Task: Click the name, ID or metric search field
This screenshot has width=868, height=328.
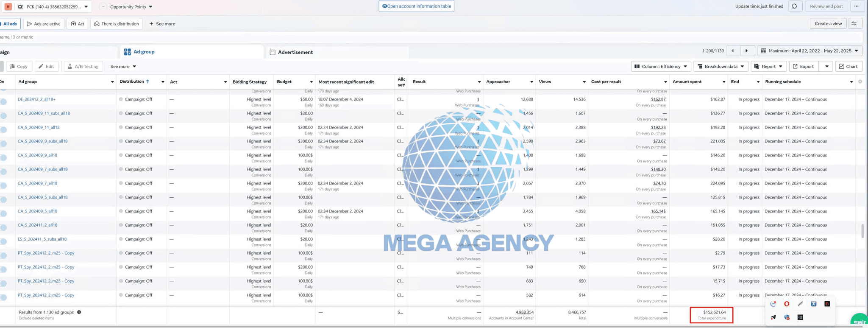Action: (x=212, y=37)
